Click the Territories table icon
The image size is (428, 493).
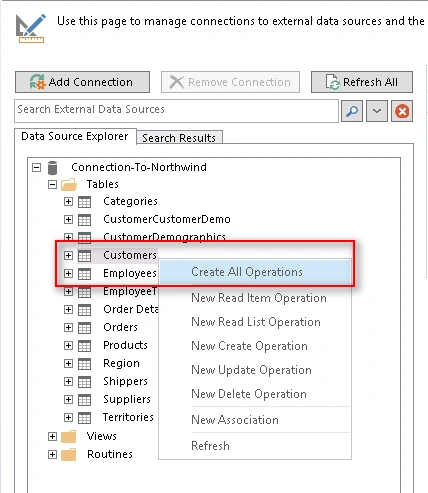pos(84,418)
